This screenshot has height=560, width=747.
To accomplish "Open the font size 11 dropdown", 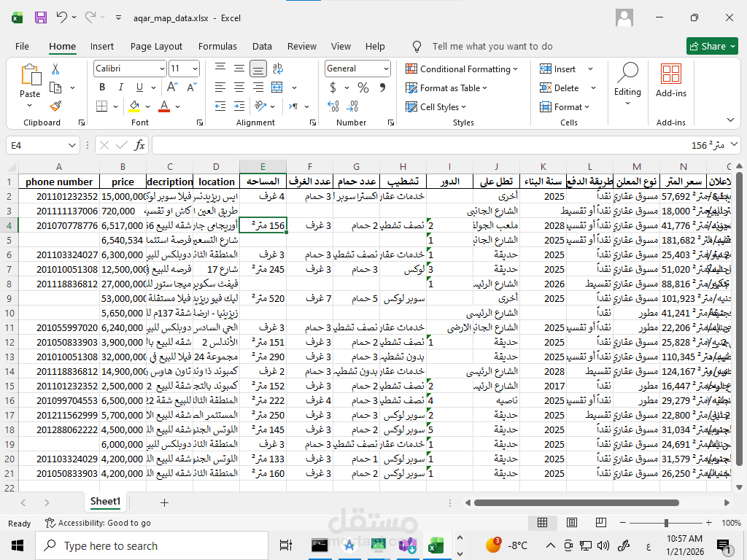I will pos(195,69).
